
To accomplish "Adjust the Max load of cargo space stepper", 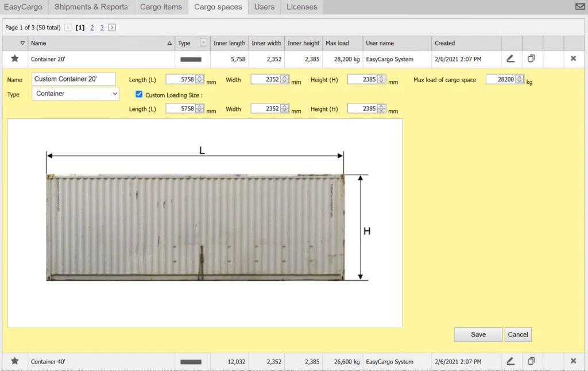I will tap(520, 80).
